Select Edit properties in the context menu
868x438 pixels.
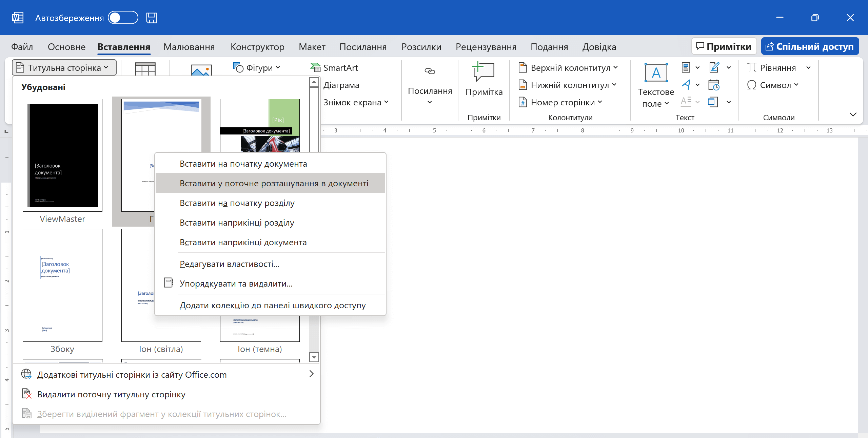click(x=229, y=264)
